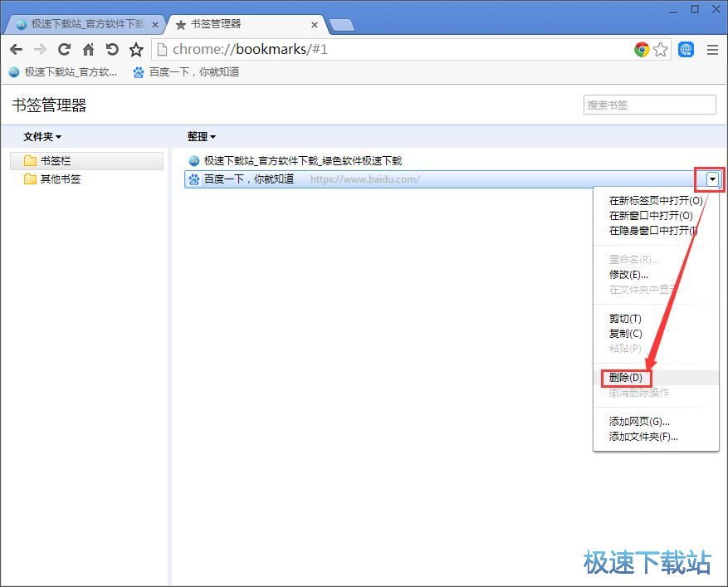Select the 百度一下，你就知道 bookmark row

[x=452, y=179]
